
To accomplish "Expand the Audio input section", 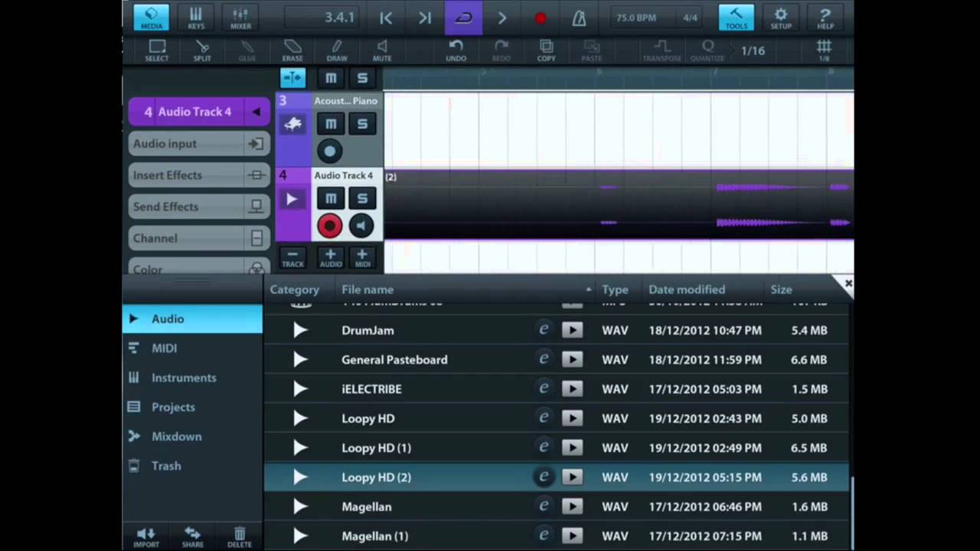I will point(199,144).
